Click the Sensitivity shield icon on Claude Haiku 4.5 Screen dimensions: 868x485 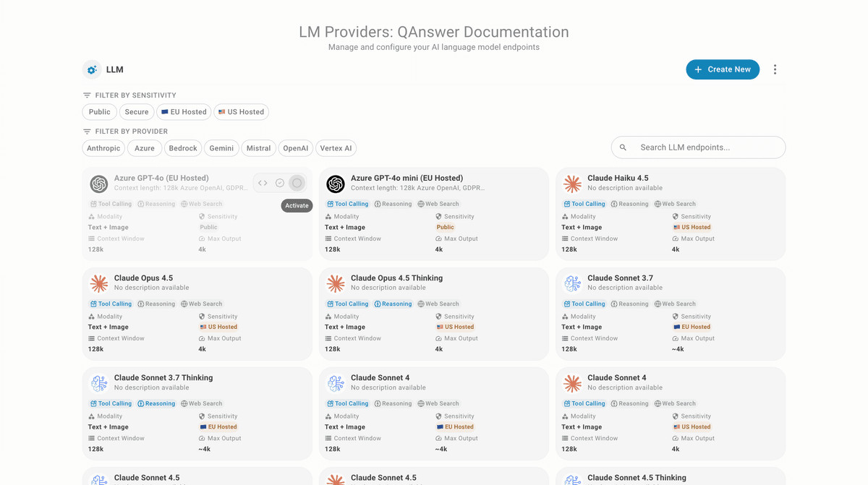tap(676, 217)
